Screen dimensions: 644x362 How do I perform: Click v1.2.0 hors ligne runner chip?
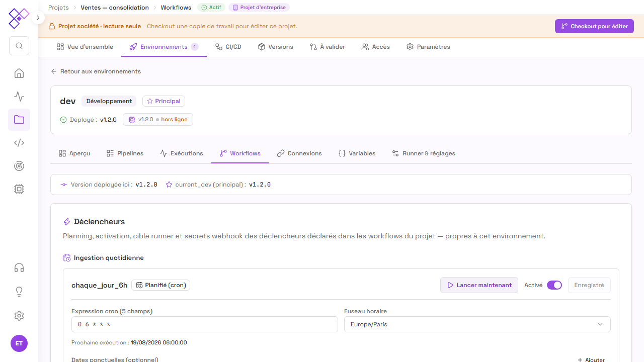158,120
